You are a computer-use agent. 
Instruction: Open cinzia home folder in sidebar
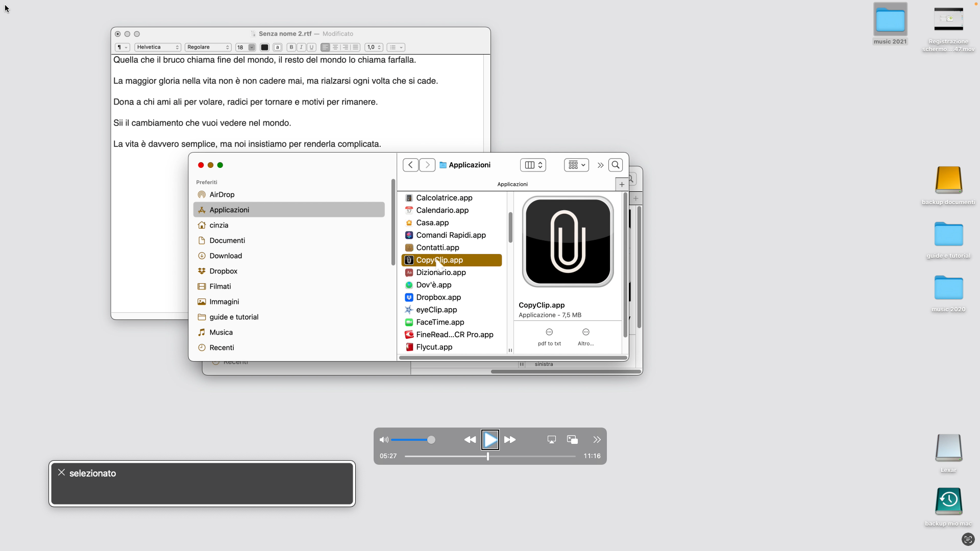pos(289,225)
